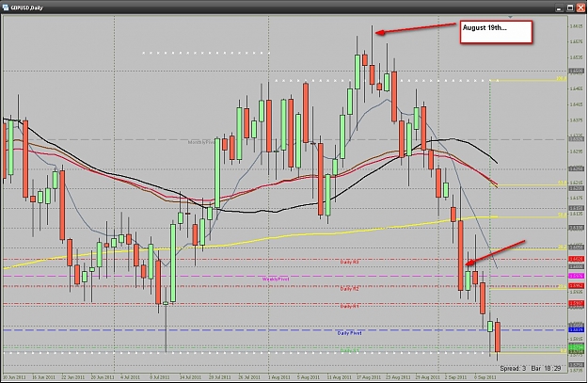Click the 17 Aug 2011 date label

click(368, 377)
